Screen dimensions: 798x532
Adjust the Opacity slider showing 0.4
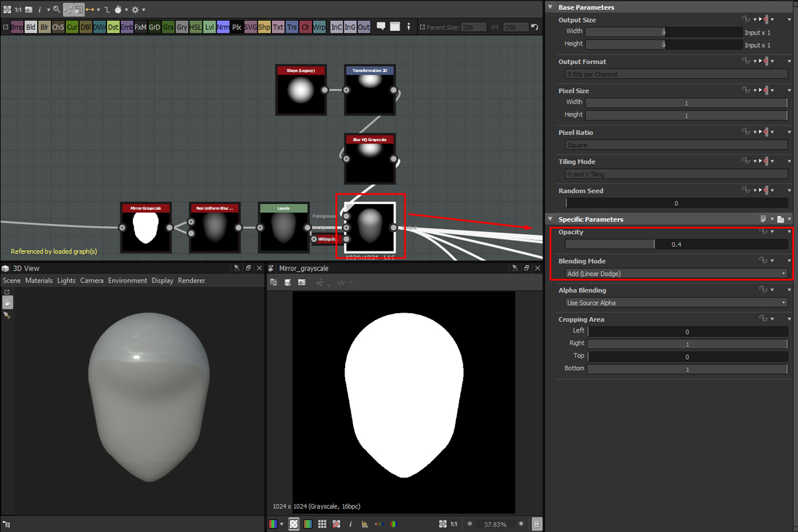pos(676,244)
